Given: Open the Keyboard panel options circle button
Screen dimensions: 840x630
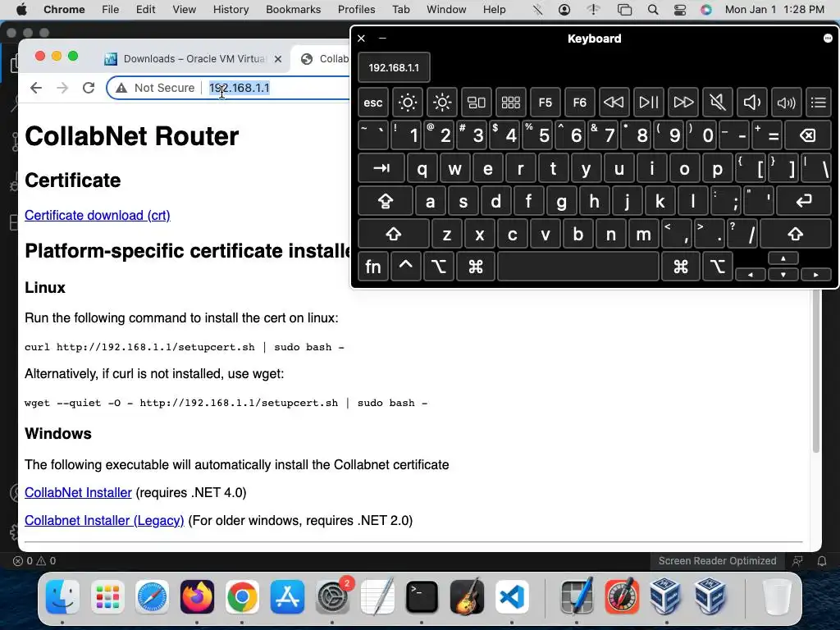Looking at the screenshot, I should tap(828, 38).
